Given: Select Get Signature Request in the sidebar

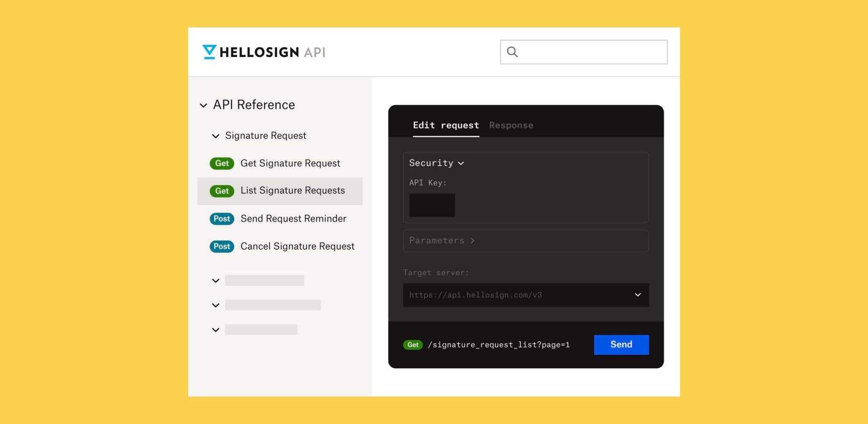Looking at the screenshot, I should (291, 163).
